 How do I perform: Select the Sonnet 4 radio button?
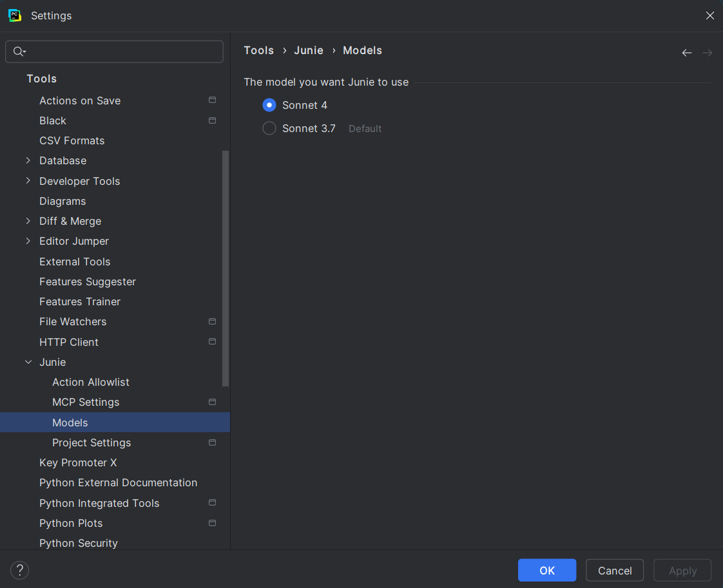[x=269, y=105]
